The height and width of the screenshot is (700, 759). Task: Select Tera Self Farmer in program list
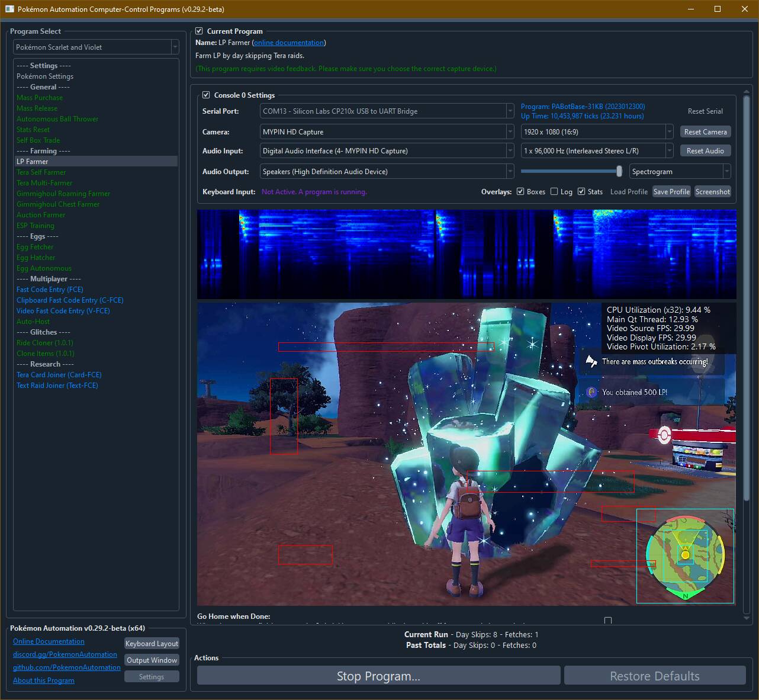click(41, 172)
